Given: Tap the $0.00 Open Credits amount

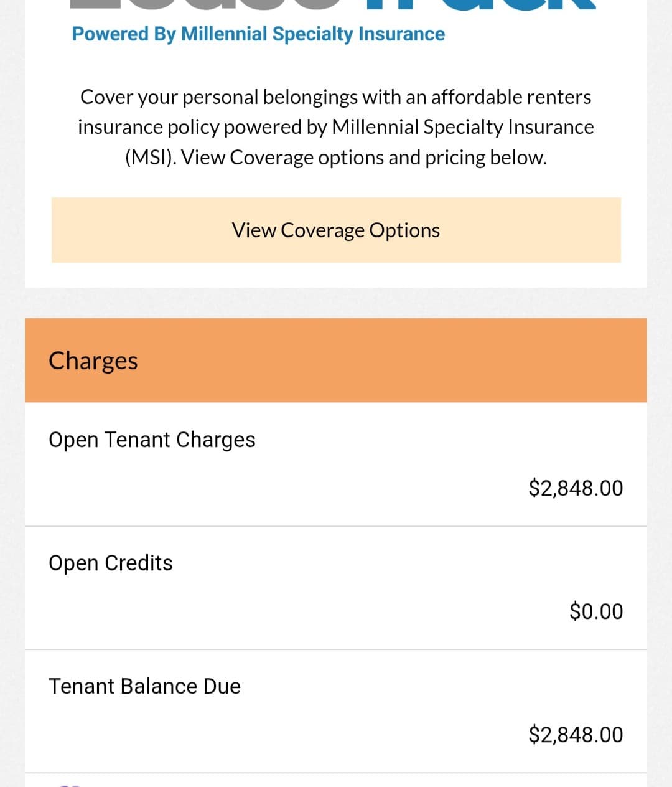Looking at the screenshot, I should click(595, 611).
